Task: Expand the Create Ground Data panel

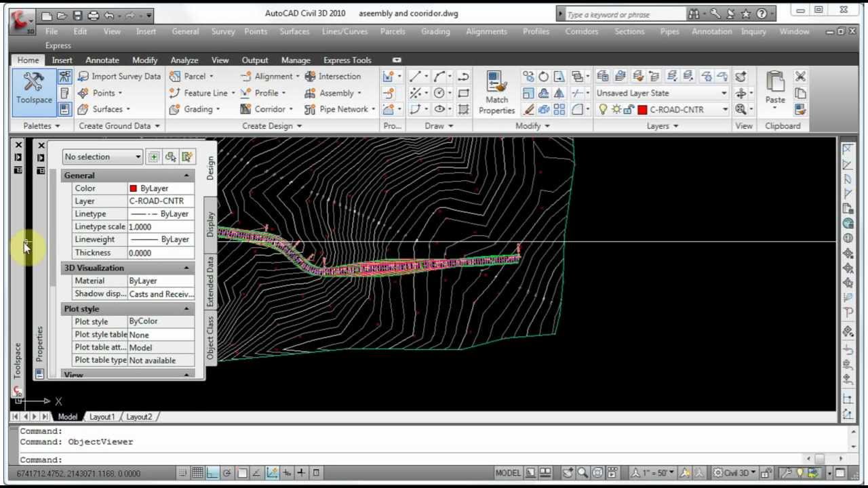Action: coord(119,126)
